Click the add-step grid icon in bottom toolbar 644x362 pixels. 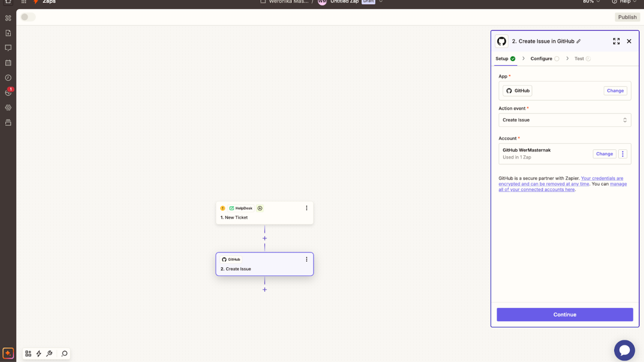[28, 353]
